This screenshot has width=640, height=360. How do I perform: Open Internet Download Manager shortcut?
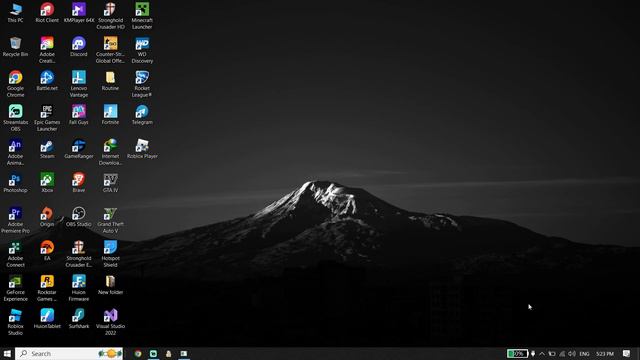[x=110, y=152]
